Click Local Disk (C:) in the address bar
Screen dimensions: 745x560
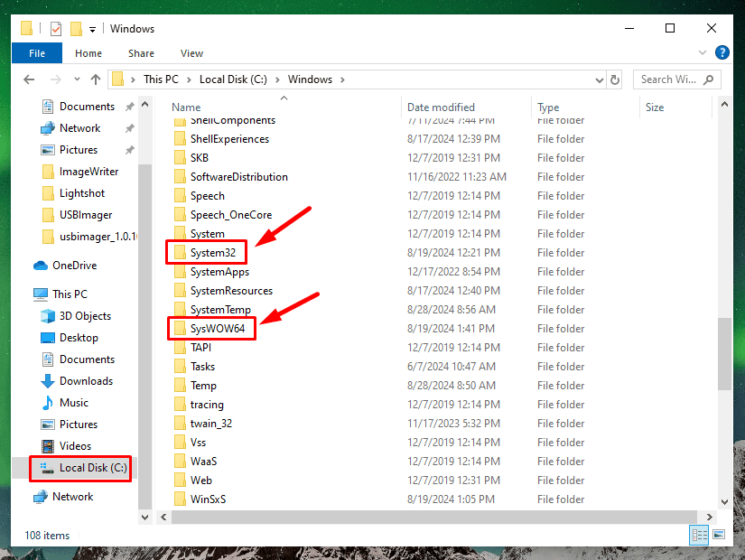[x=233, y=79]
